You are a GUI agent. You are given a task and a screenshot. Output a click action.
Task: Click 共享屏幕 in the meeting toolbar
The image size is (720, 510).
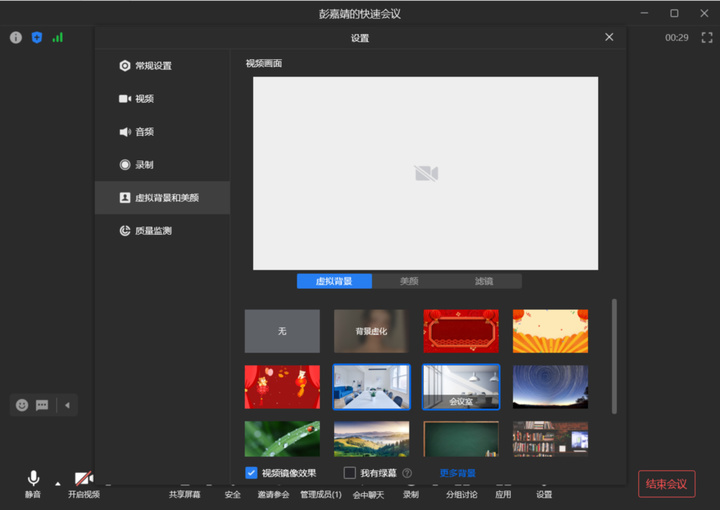[185, 494]
